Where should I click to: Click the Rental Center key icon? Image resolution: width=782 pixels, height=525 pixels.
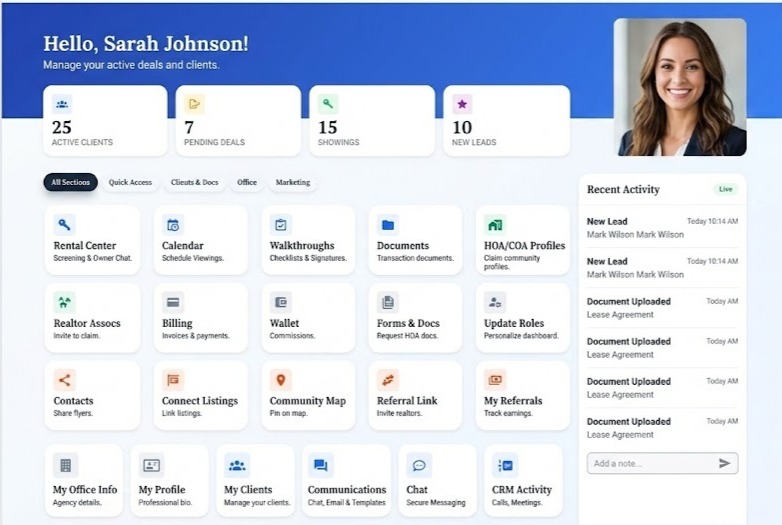click(x=65, y=225)
